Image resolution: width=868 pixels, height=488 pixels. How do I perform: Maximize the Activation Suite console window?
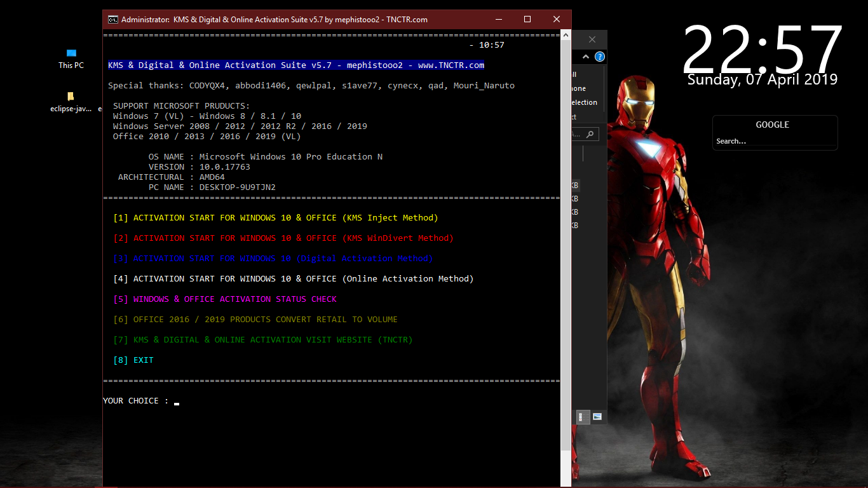pos(527,20)
